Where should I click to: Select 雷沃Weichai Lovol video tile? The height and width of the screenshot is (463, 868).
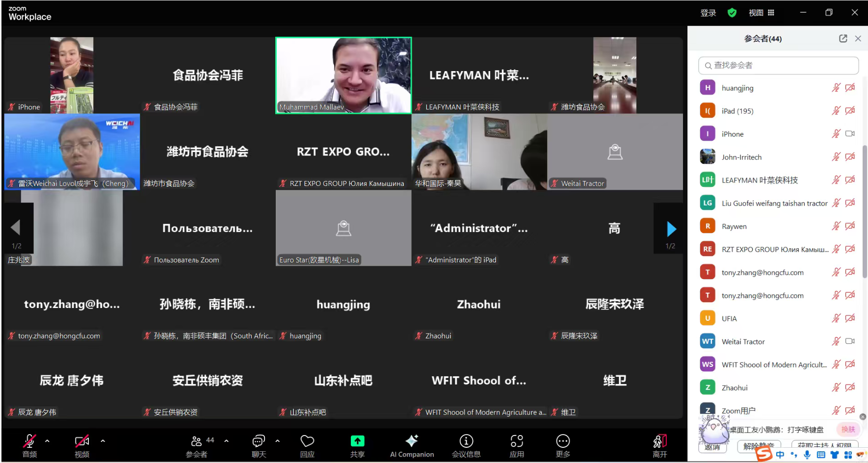pos(72,152)
